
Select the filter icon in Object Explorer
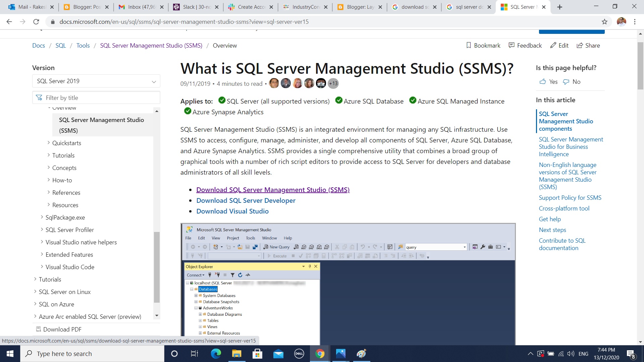pos(233,275)
